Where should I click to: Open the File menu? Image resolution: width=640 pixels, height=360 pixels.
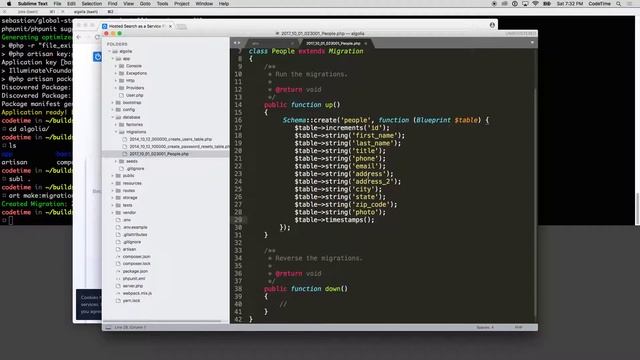58,4
